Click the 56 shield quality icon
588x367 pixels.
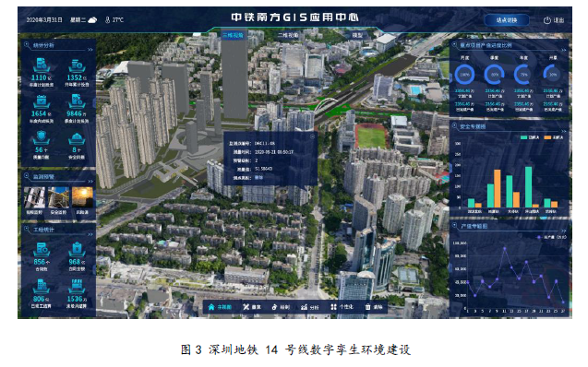pyautogui.click(x=41, y=137)
